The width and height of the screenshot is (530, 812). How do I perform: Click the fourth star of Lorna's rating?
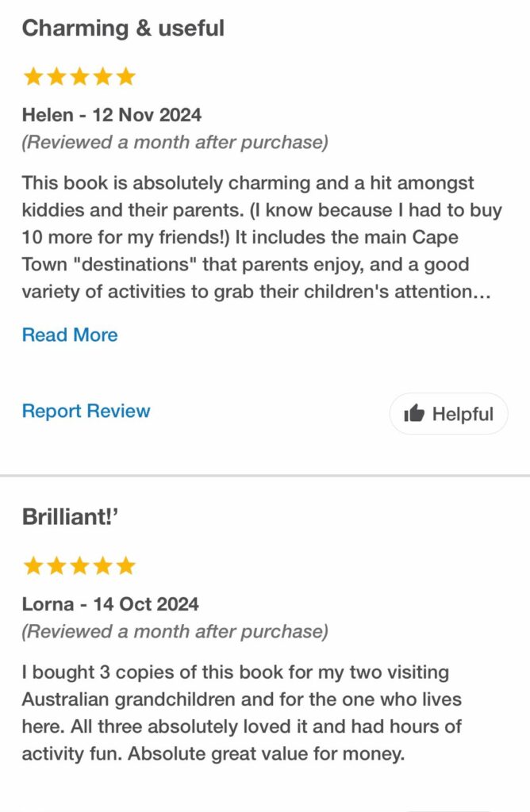(102, 566)
